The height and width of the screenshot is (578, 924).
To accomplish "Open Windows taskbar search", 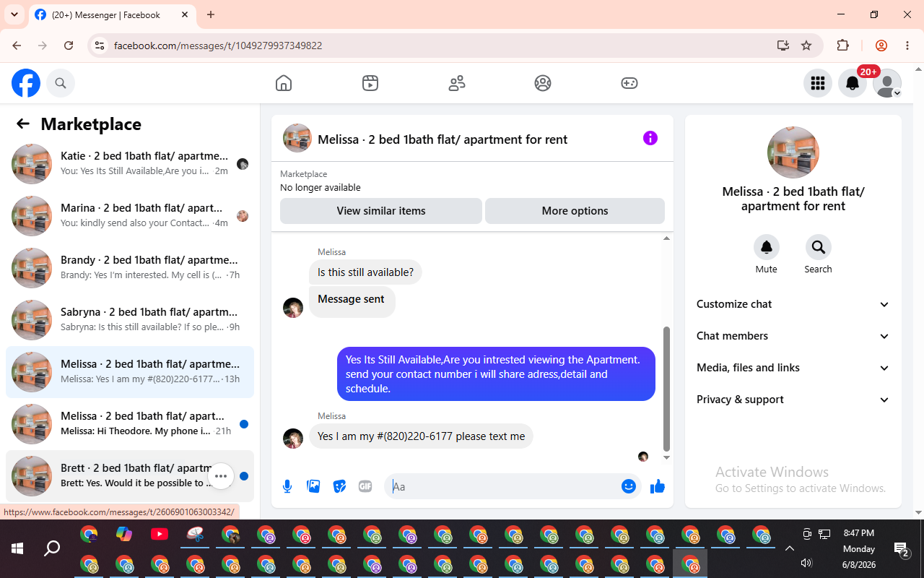I will click(x=52, y=548).
